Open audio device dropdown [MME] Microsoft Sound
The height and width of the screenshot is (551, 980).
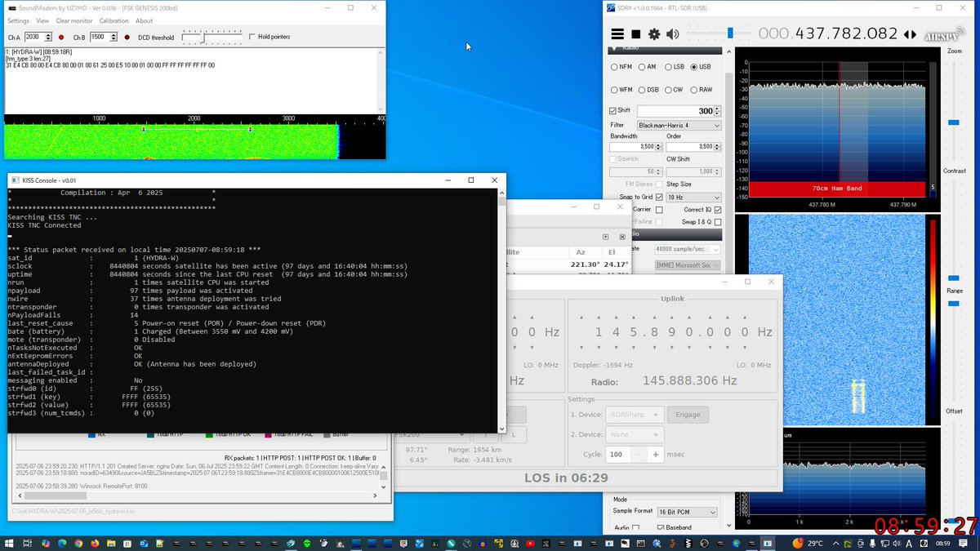[x=688, y=265]
